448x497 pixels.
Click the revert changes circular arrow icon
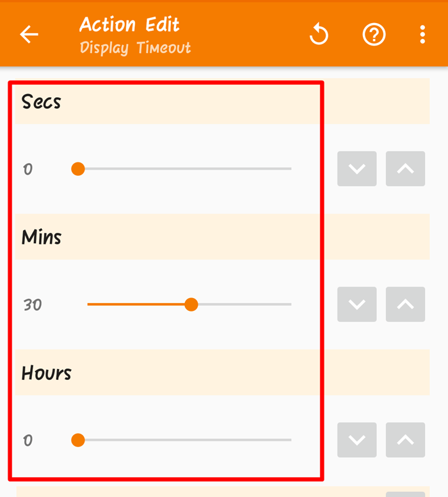pyautogui.click(x=319, y=35)
